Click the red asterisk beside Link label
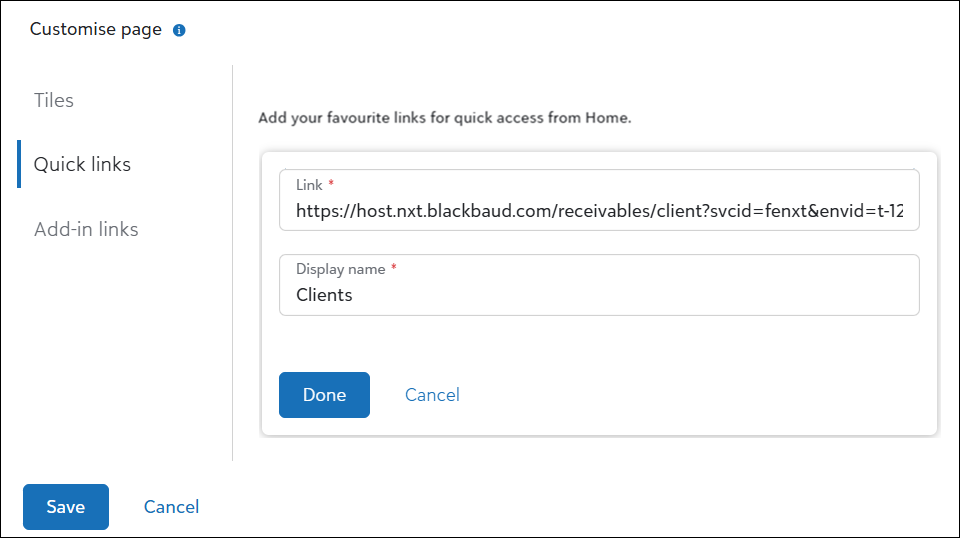Image resolution: width=960 pixels, height=538 pixels. coord(331,185)
